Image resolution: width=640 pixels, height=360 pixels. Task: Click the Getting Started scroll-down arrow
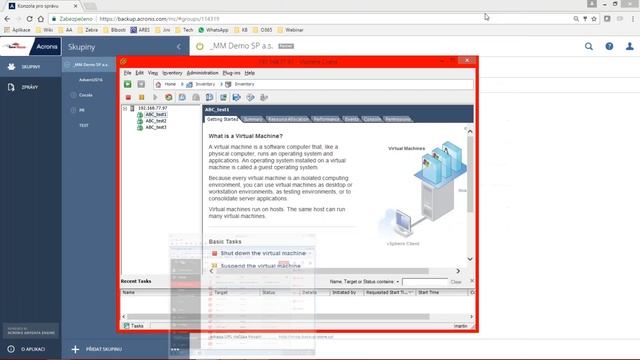click(470, 259)
